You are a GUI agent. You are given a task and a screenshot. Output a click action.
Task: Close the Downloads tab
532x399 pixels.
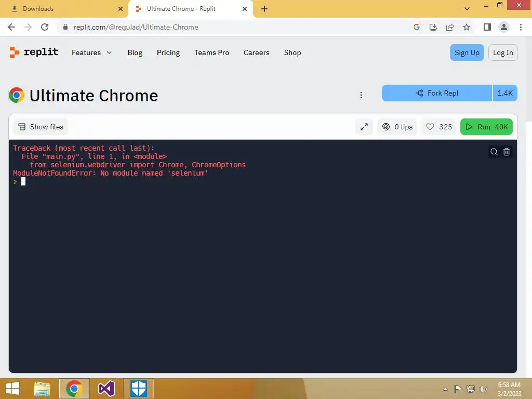pos(121,9)
